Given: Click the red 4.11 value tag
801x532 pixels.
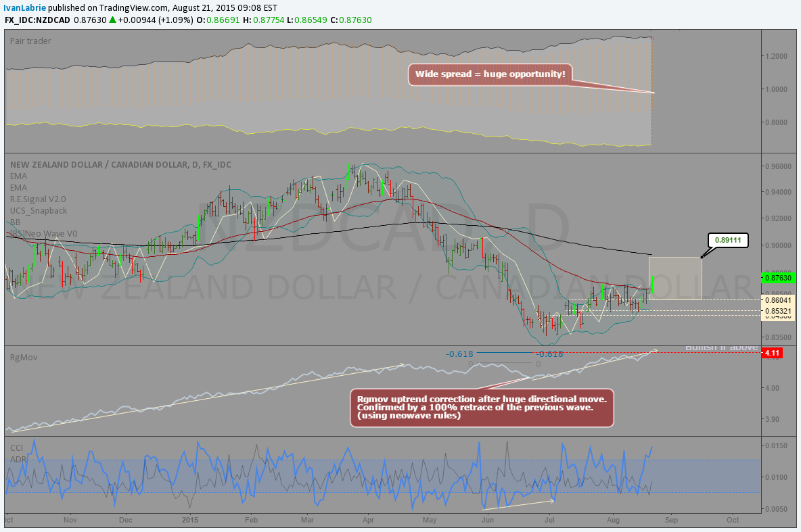Looking at the screenshot, I should pyautogui.click(x=772, y=353).
